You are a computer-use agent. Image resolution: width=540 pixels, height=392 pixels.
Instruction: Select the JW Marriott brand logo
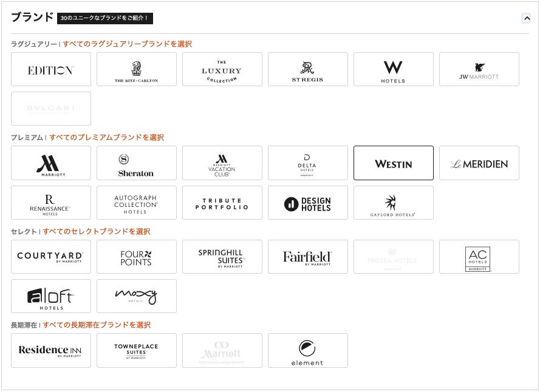pos(479,69)
